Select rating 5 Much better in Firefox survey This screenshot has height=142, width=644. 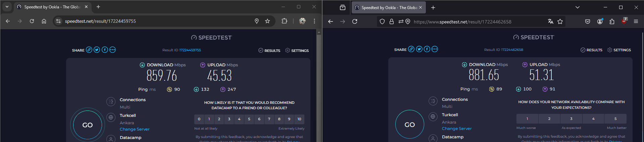(615, 119)
